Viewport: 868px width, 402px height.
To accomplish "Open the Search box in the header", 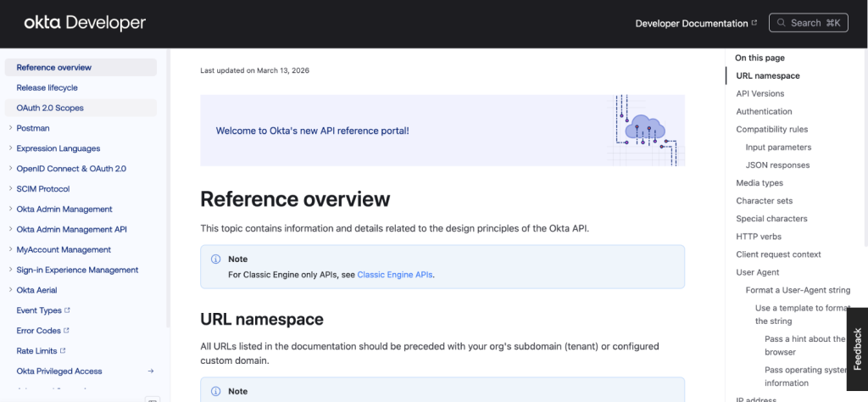I will point(808,23).
